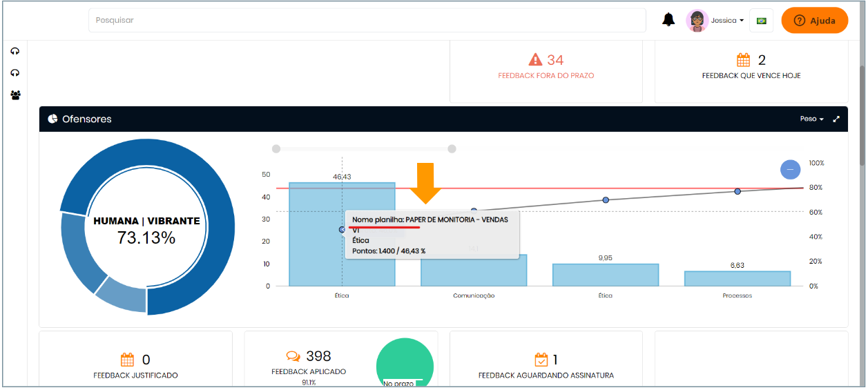Click the blue round minus button on chart
868x390 pixels.
click(x=790, y=170)
